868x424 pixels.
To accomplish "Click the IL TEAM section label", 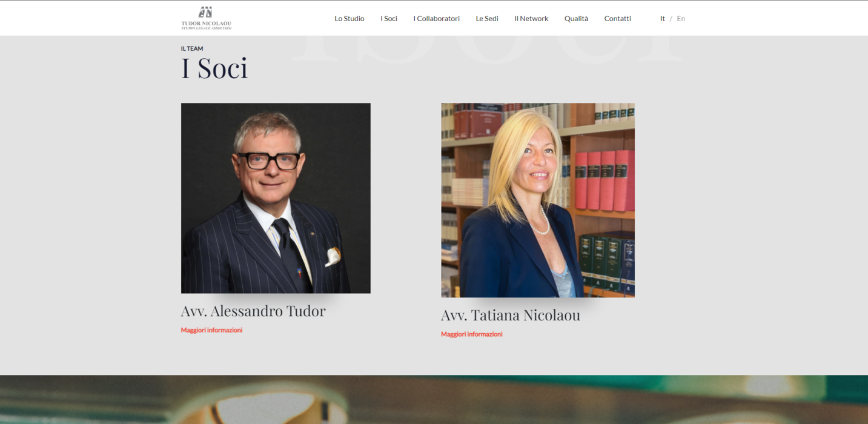I will 192,48.
